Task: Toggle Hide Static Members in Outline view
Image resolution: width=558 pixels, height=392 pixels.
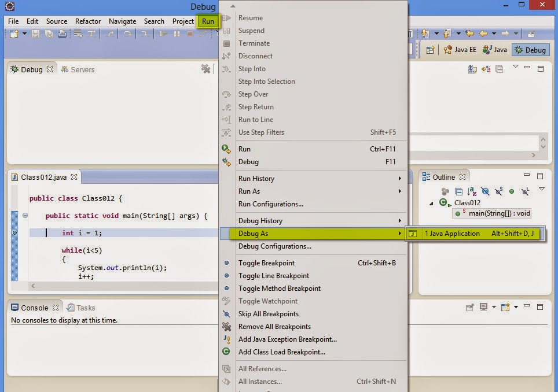Action: [498, 192]
